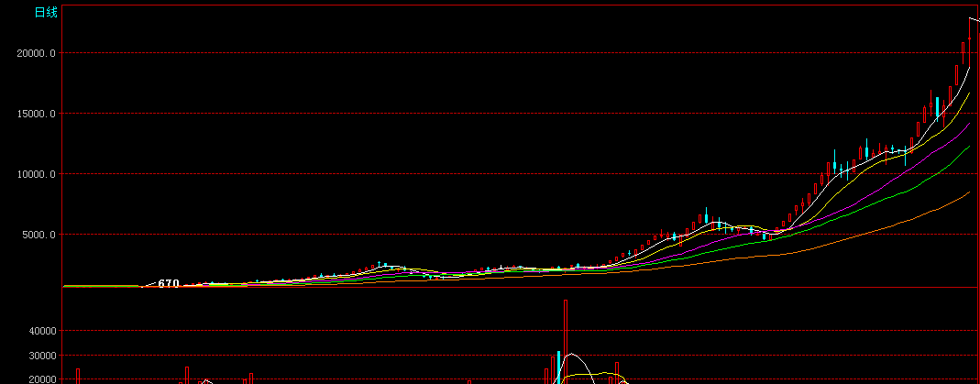Click the 40000 volume axis label
980x384 pixels.
41,331
